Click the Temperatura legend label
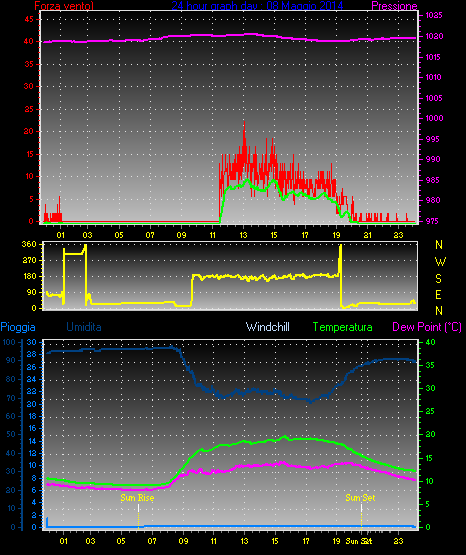466x555 pixels. tap(343, 327)
